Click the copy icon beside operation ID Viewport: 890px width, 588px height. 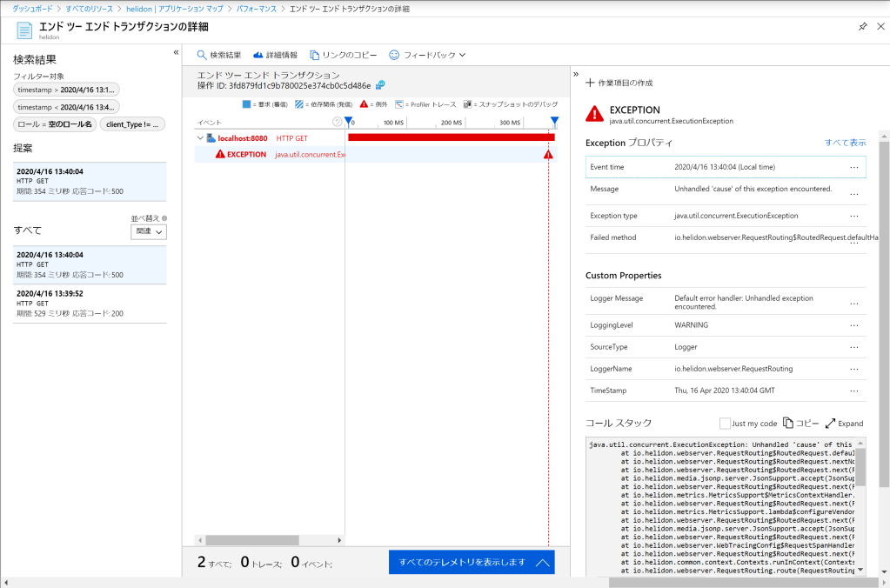[x=380, y=85]
